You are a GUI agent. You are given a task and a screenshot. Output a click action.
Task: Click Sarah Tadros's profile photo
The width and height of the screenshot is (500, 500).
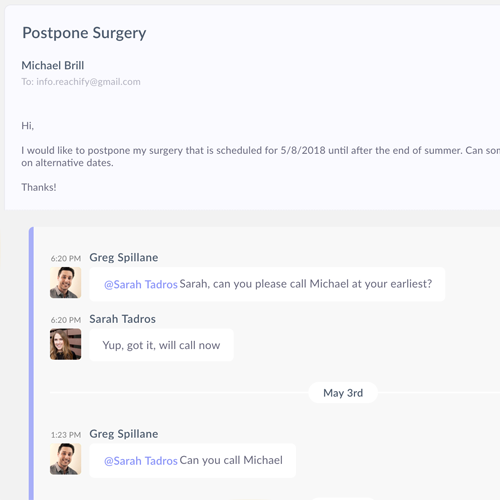point(65,344)
